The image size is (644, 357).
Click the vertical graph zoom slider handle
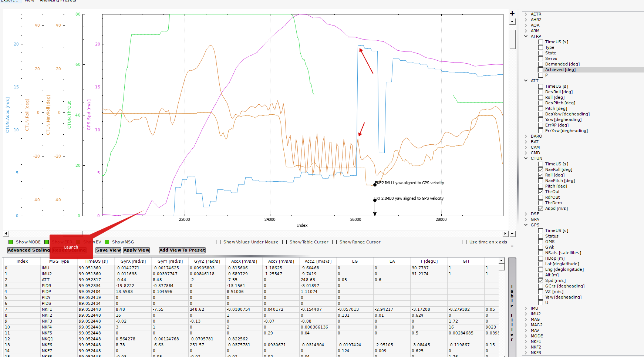pos(512,39)
